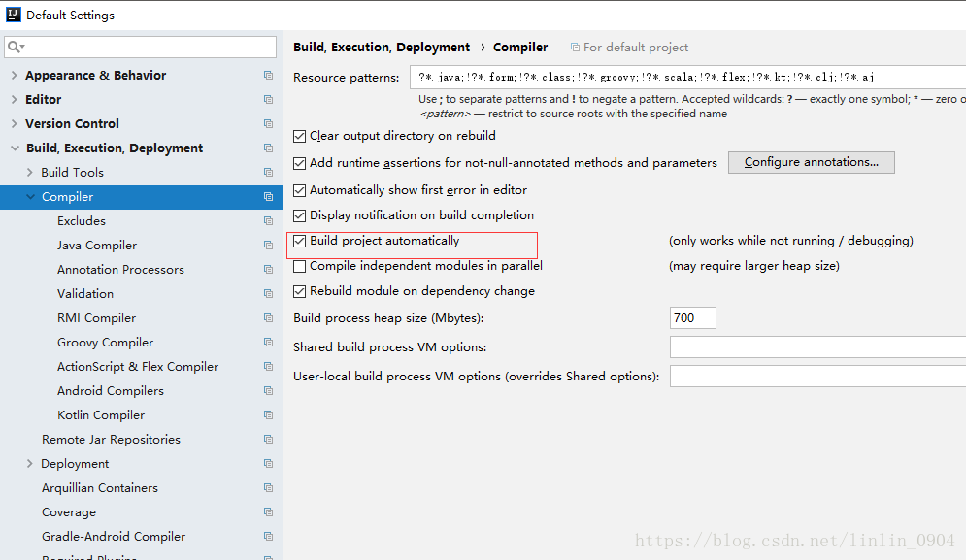Screen dimensions: 966x560
Task: Open ActionScript & Flex Compiler settings
Action: click(x=138, y=367)
